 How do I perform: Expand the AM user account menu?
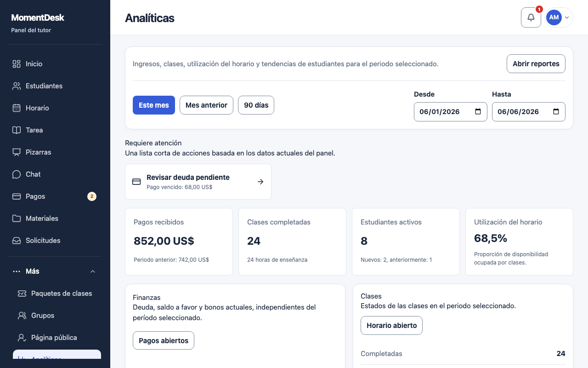[559, 17]
